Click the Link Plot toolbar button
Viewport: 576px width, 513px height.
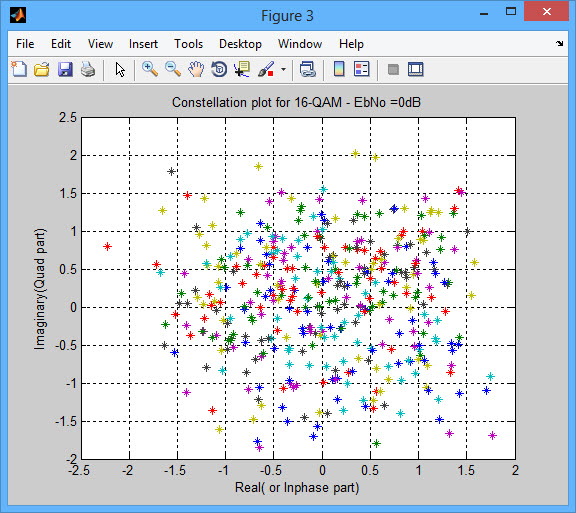[x=307, y=69]
